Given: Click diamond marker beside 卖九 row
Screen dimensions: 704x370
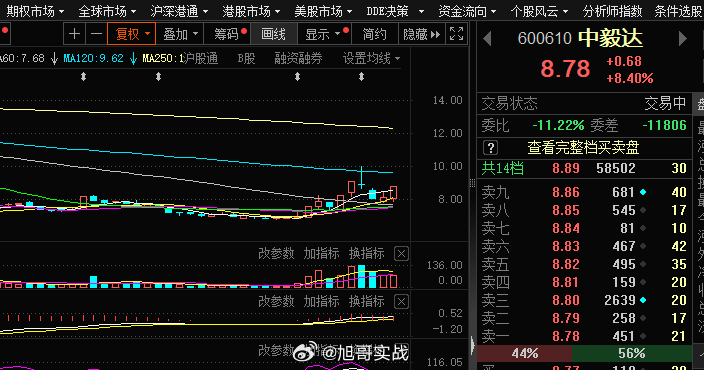Looking at the screenshot, I should point(643,192).
